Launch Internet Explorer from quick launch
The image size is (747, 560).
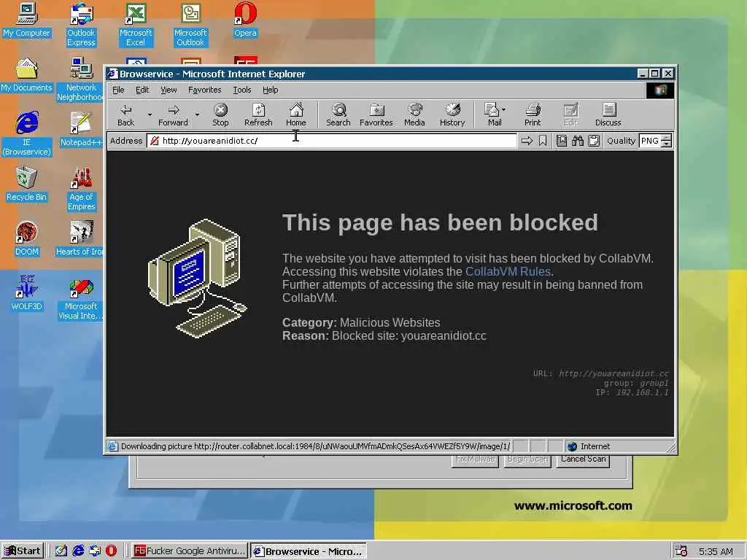coord(78,551)
